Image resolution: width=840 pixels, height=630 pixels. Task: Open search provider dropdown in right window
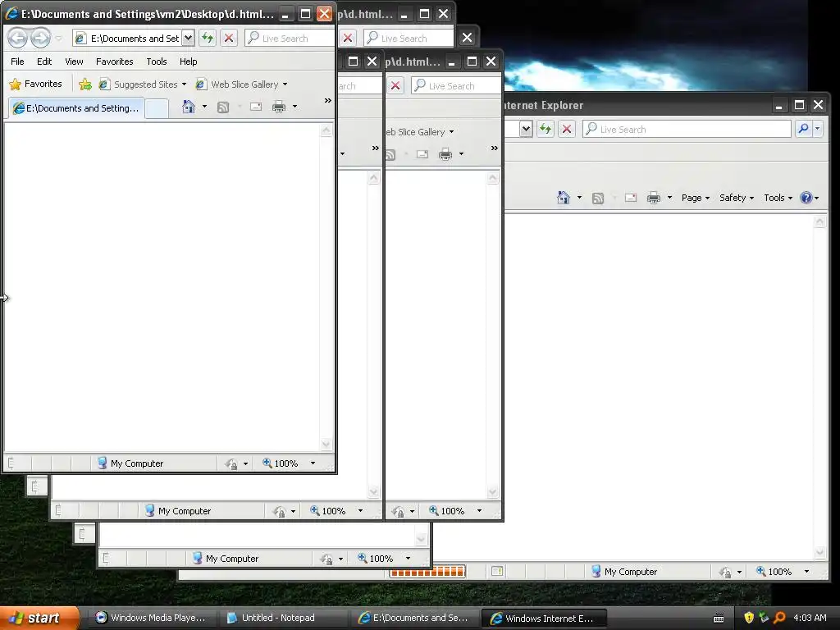[x=818, y=129]
